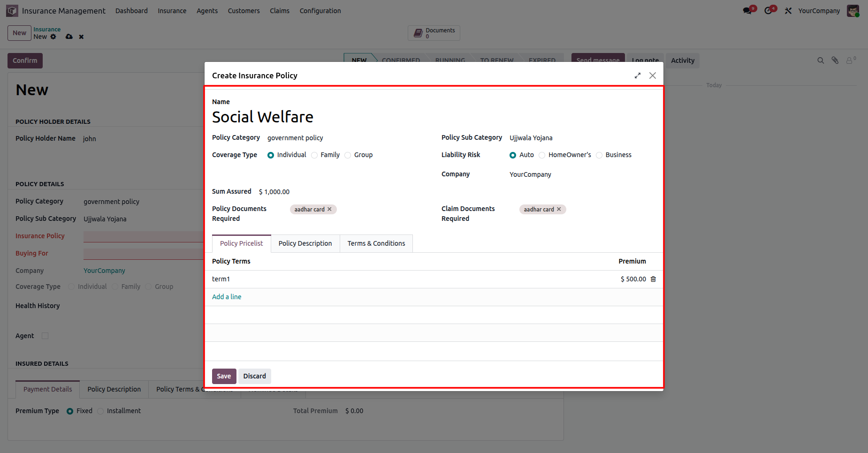Select Individual coverage type in dialog
Image resolution: width=868 pixels, height=453 pixels.
tap(271, 155)
